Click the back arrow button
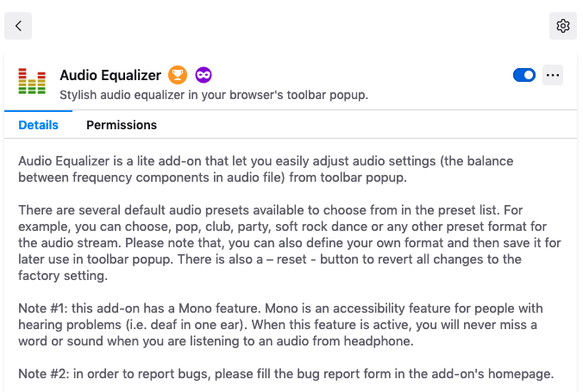Screen dimensions: 583x392 pyautogui.click(x=18, y=26)
